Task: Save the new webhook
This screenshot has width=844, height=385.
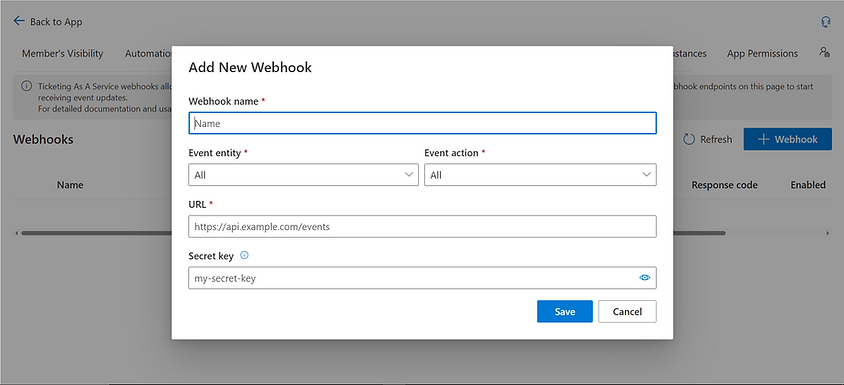Action: [x=565, y=311]
